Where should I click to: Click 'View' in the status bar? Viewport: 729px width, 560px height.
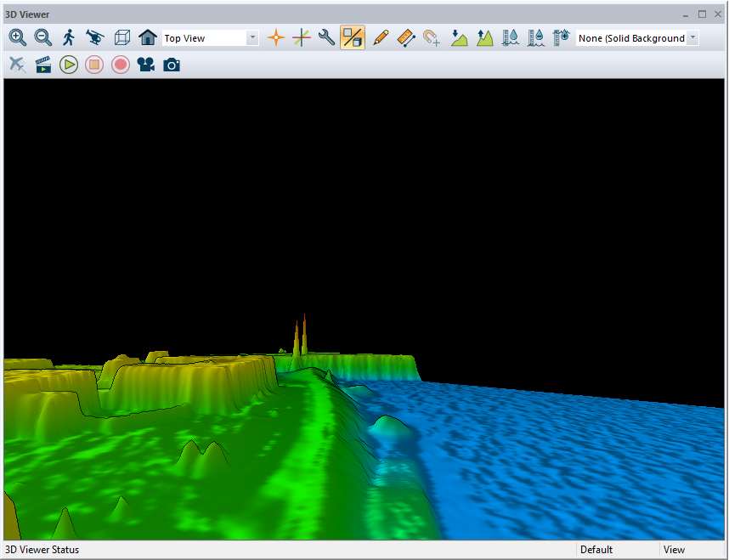pos(674,550)
